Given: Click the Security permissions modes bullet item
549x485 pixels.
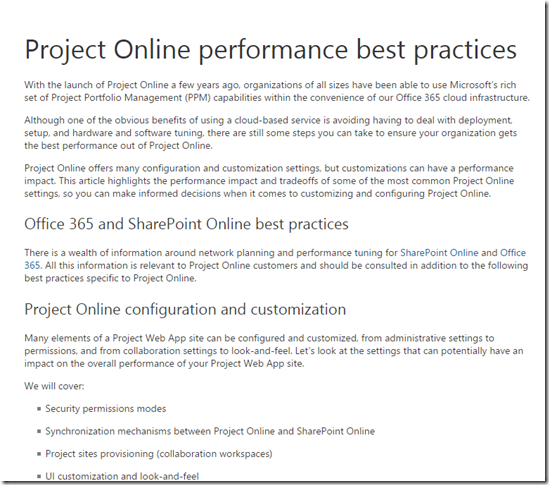Looking at the screenshot, I should click(105, 409).
